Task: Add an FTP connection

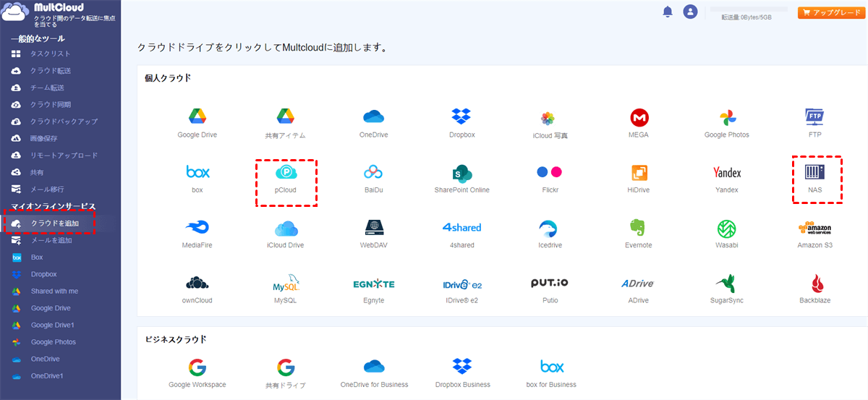Action: 815,123
